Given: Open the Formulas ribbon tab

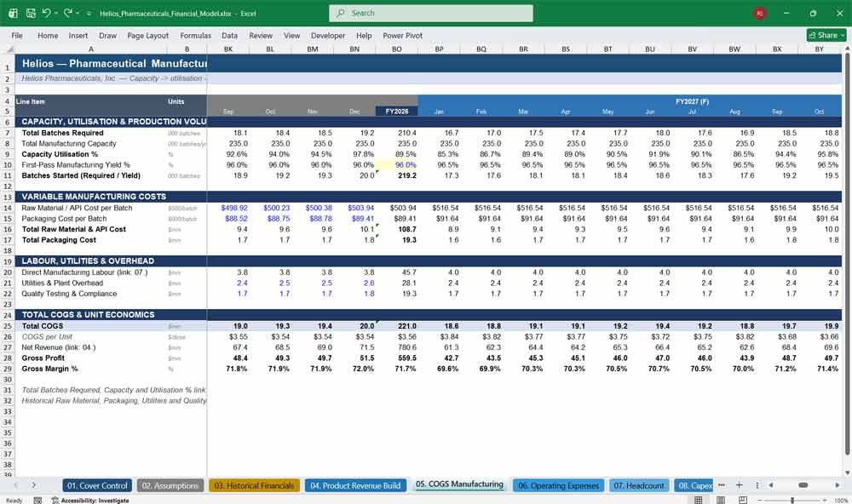Looking at the screenshot, I should click(196, 35).
